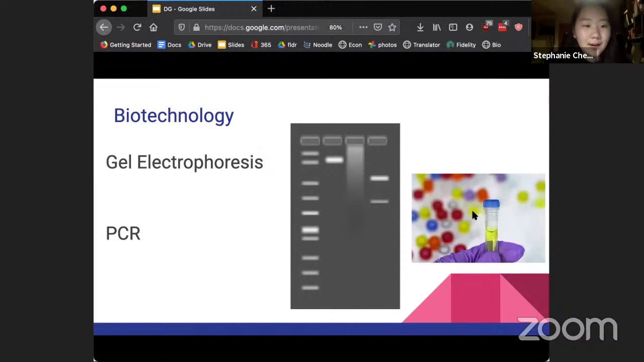Image resolution: width=644 pixels, height=362 pixels.
Task: Open the Drive bookmark
Action: pos(200,45)
